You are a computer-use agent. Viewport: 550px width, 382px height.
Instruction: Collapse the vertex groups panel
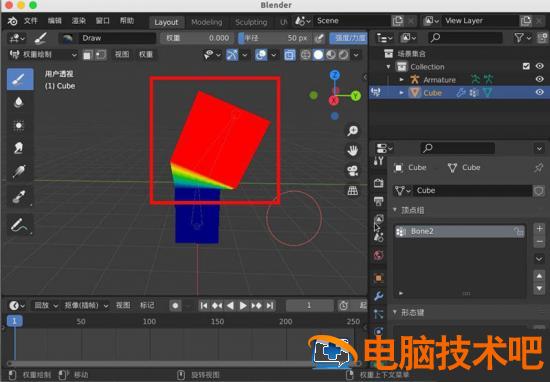(x=395, y=210)
